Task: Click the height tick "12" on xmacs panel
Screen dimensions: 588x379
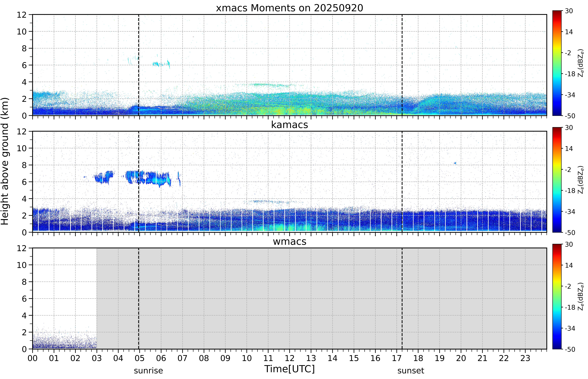Action: 22,15
